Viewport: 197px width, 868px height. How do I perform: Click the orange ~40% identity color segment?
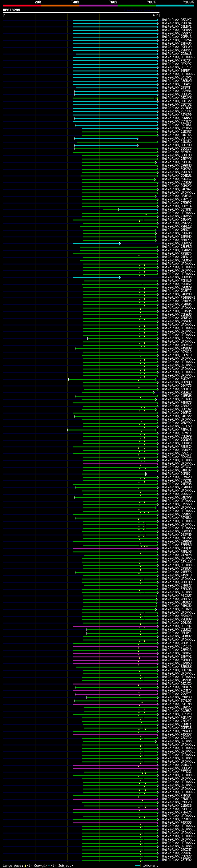[60, 6]
